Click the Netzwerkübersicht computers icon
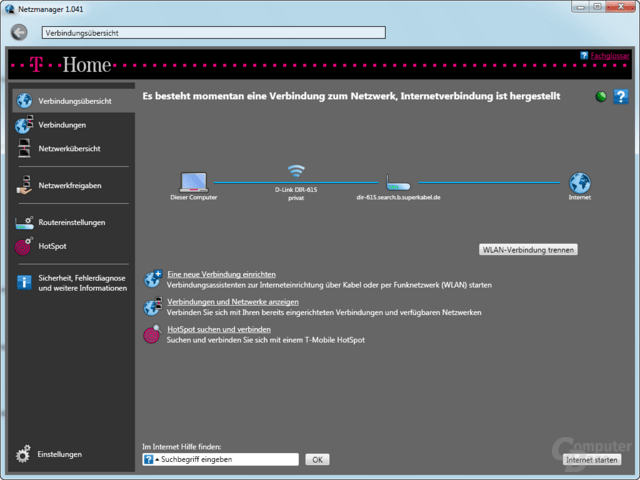This screenshot has width=640, height=480. click(24, 148)
